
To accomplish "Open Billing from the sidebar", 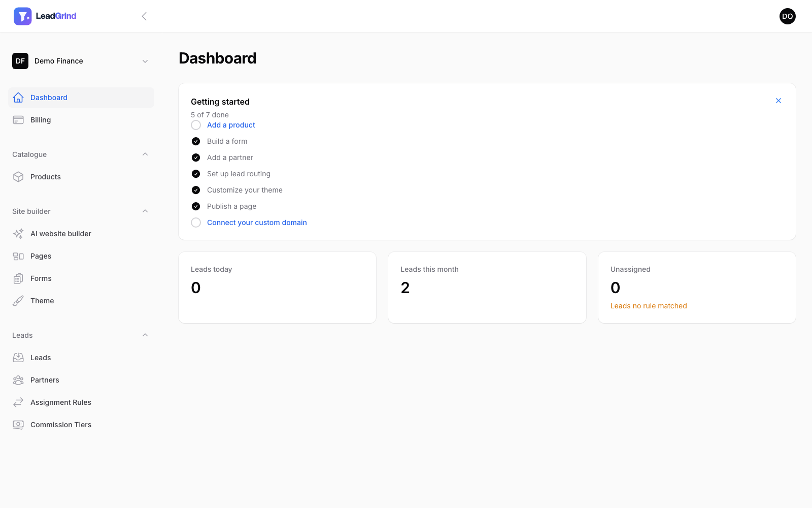I will pos(81,120).
